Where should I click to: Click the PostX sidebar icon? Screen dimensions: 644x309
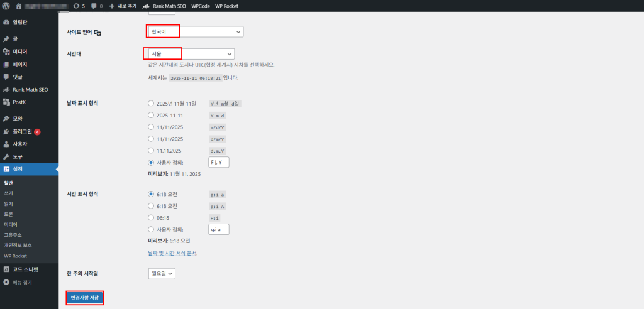[6, 102]
